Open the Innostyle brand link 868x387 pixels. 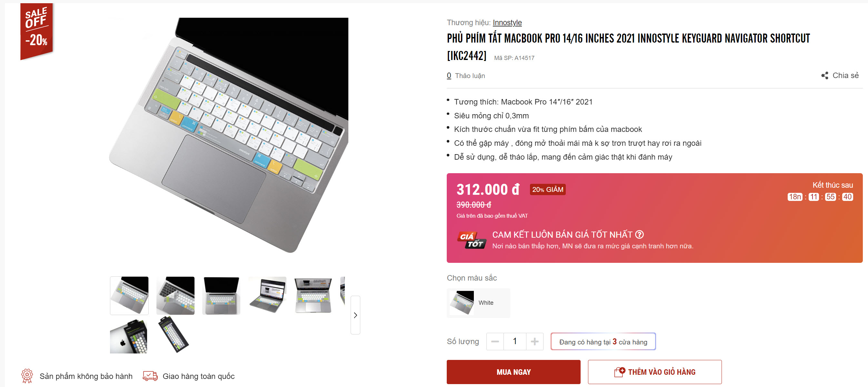coord(507,23)
